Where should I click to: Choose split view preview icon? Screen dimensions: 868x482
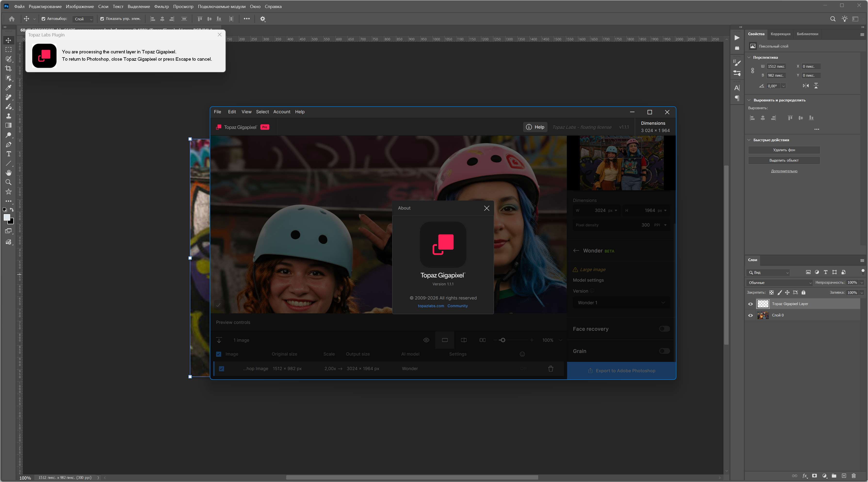point(464,340)
